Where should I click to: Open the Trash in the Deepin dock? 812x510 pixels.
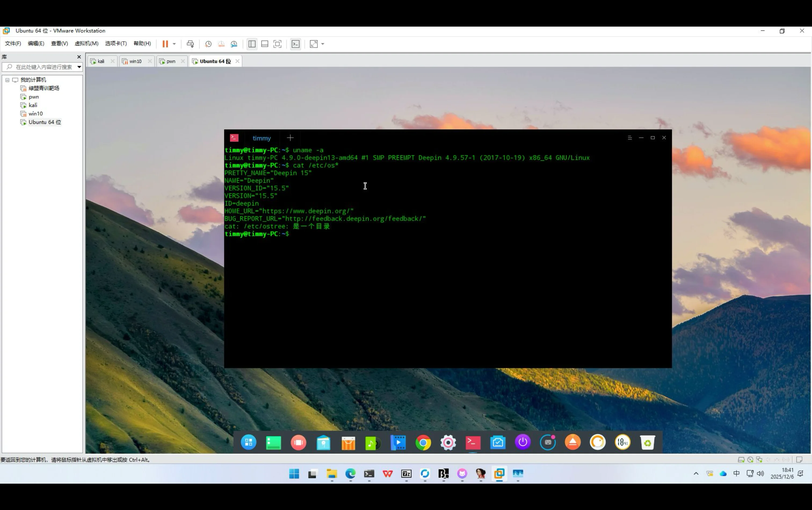pos(647,442)
